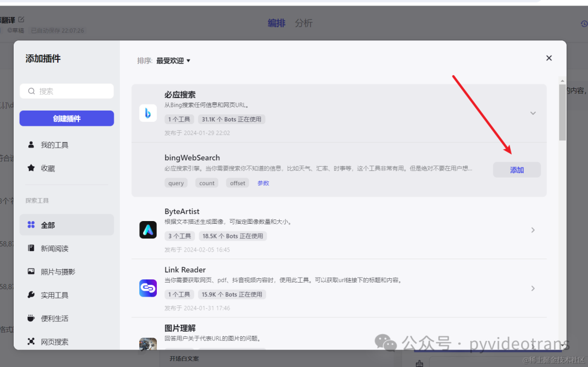The image size is (588, 367).
Task: Switch to the 编排 tab
Action: (277, 23)
